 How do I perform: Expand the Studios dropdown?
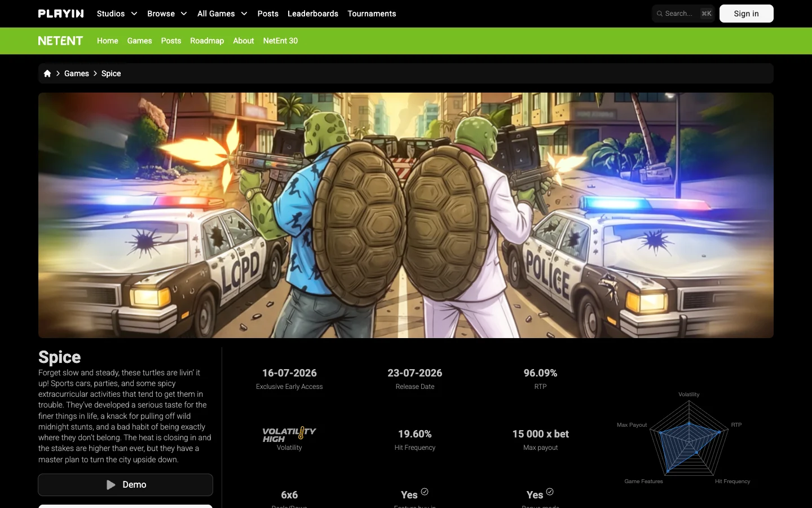point(117,14)
